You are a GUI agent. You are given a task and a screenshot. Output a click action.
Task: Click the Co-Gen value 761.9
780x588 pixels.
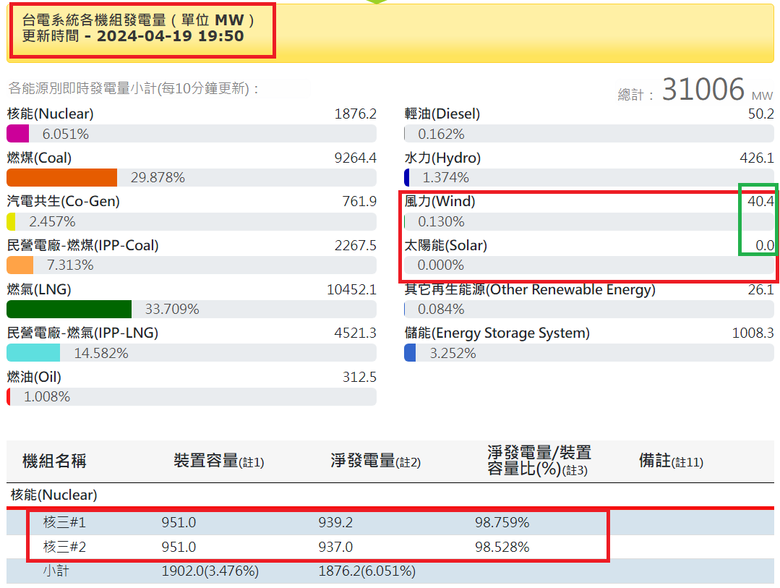pyautogui.click(x=359, y=201)
